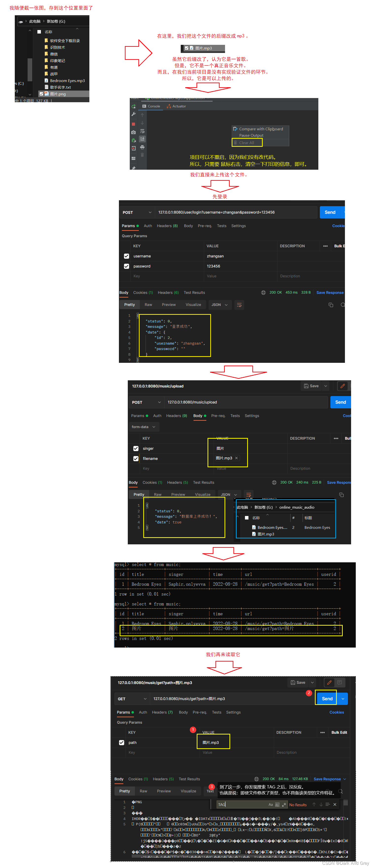Close the TAG search bar
The height and width of the screenshot is (868, 373).
click(335, 805)
